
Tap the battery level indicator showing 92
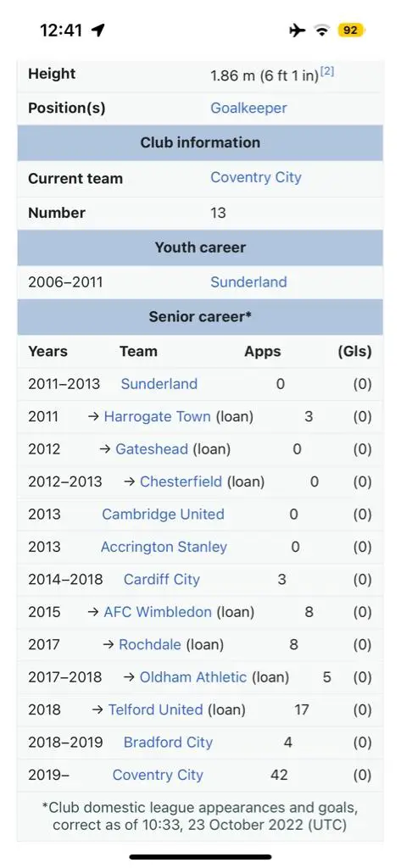tap(351, 31)
